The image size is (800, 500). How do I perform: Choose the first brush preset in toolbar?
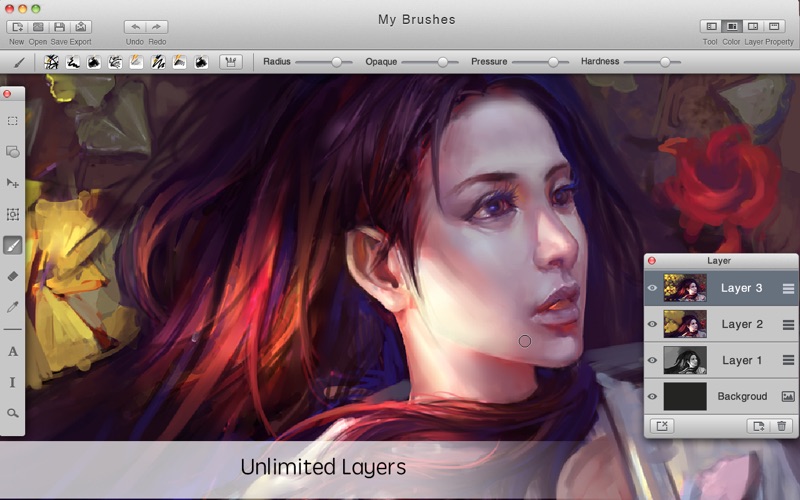pos(53,62)
